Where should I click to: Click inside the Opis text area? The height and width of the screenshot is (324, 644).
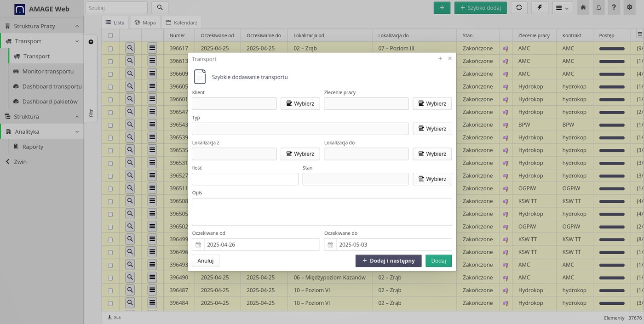pyautogui.click(x=322, y=212)
